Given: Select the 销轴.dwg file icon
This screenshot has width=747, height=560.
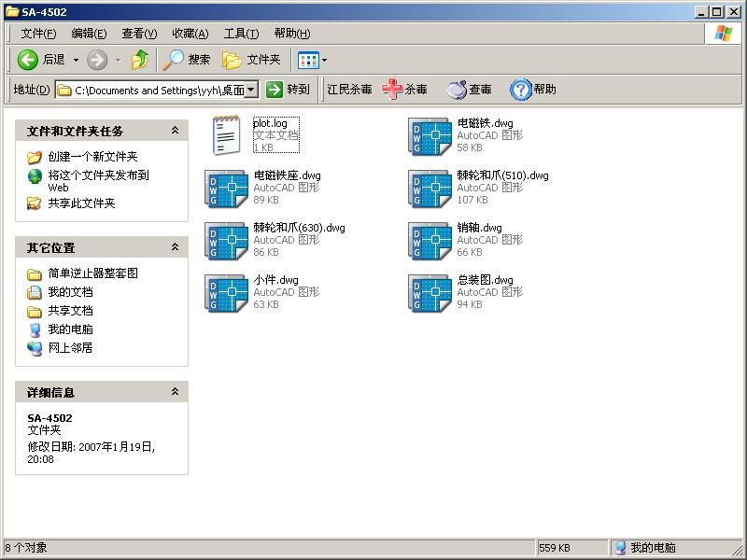Looking at the screenshot, I should coord(430,241).
